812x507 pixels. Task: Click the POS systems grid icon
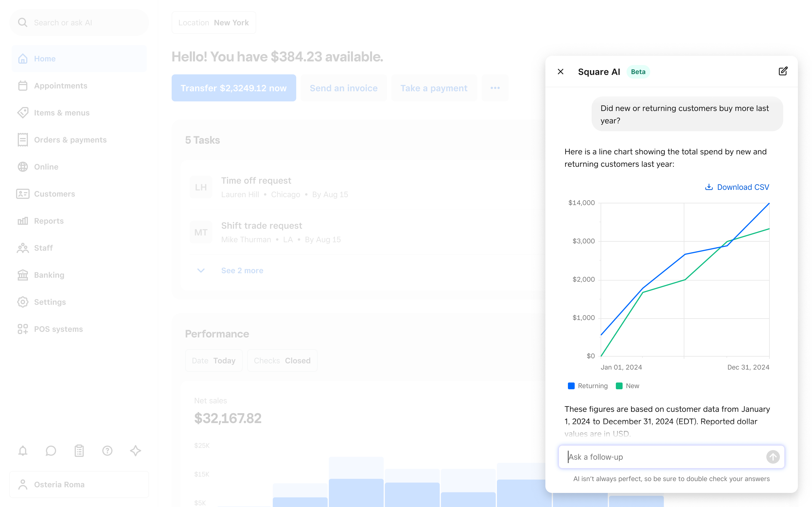click(x=23, y=329)
